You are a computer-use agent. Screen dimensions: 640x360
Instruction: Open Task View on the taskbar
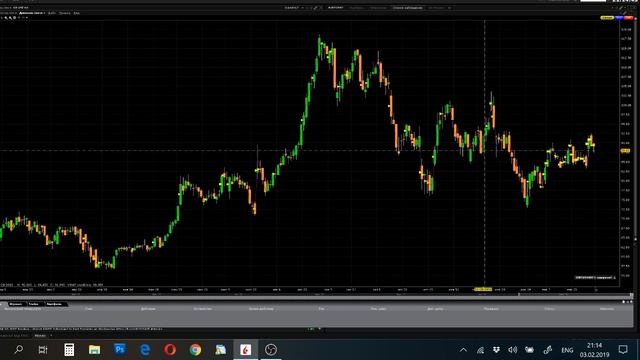pyautogui.click(x=43, y=349)
